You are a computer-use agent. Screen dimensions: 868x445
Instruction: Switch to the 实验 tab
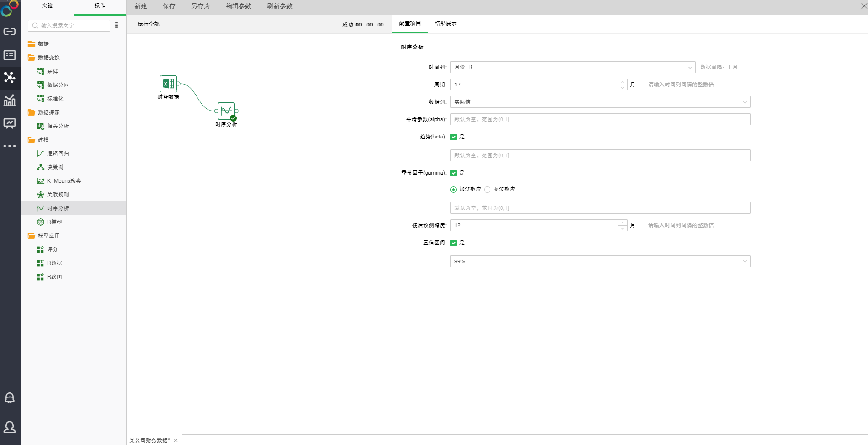pyautogui.click(x=47, y=6)
